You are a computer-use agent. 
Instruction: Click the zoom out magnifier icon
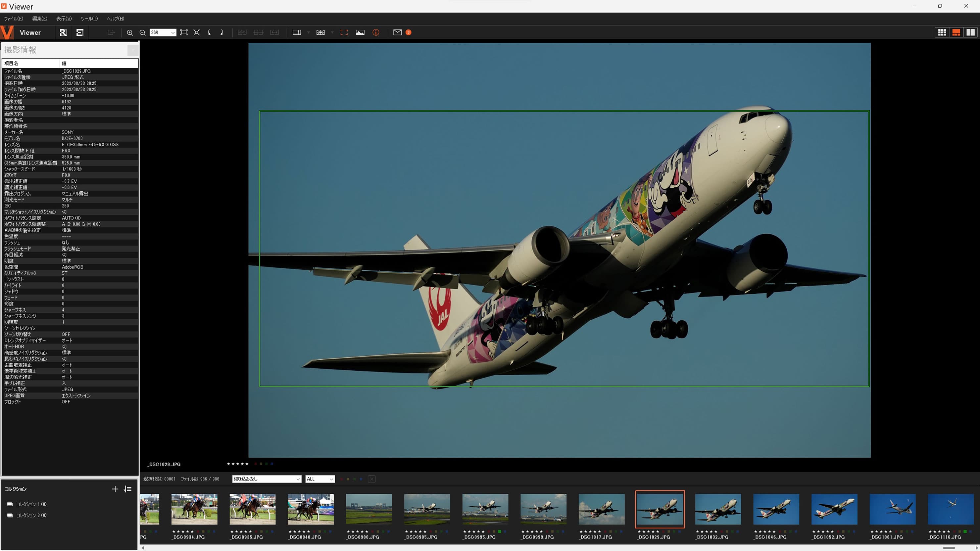(142, 33)
